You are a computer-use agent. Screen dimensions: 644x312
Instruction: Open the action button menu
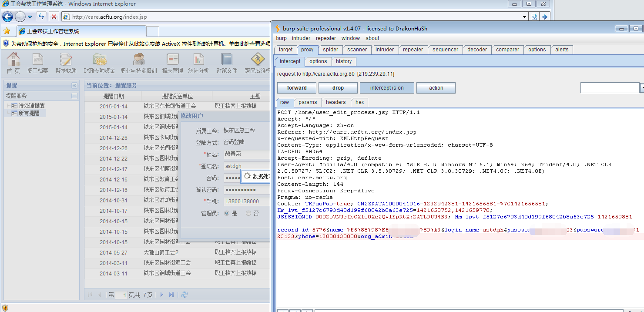[x=436, y=88]
